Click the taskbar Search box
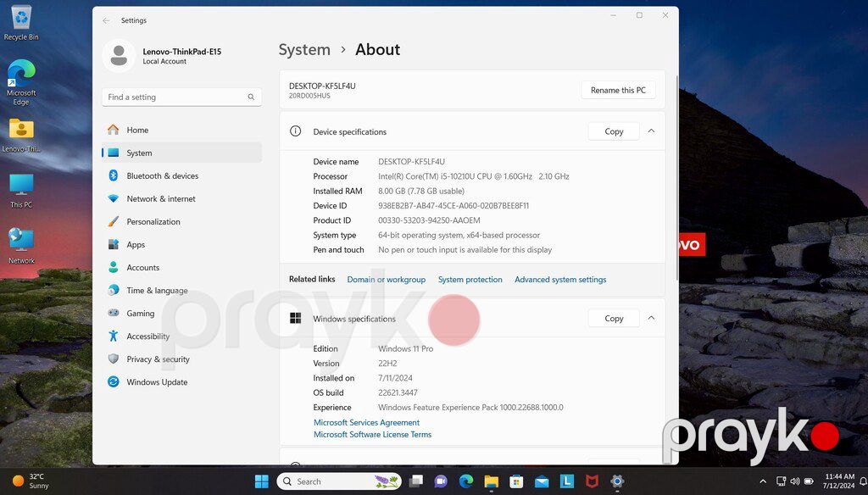 (338, 481)
